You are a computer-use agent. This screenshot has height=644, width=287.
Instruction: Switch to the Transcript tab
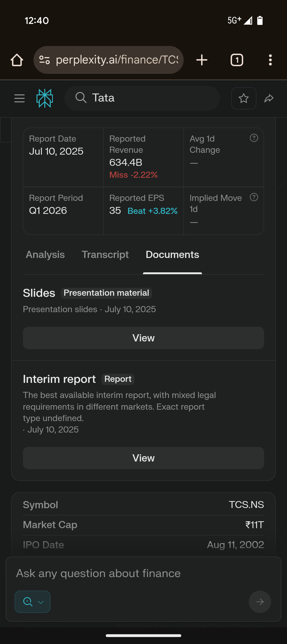click(x=105, y=255)
